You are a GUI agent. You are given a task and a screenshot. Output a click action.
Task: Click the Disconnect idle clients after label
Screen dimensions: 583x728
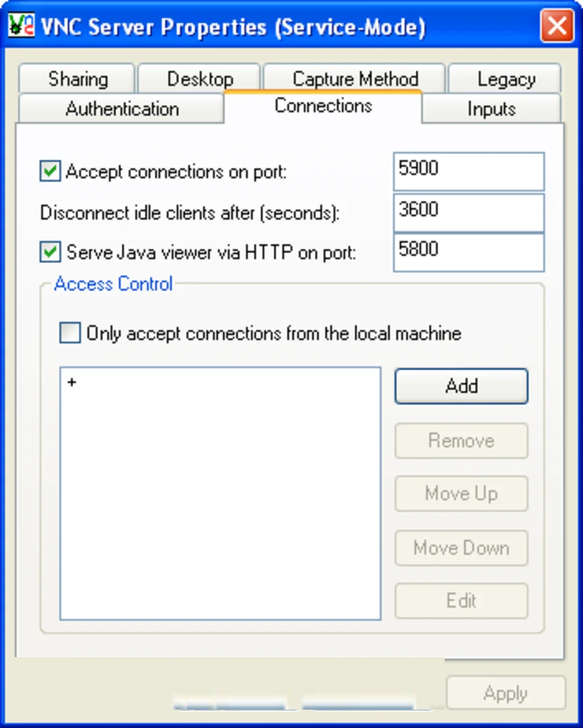coord(190,213)
